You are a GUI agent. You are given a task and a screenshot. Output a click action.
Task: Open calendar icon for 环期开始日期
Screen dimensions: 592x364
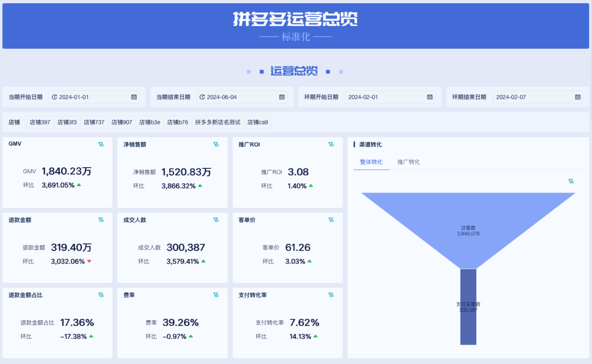pyautogui.click(x=430, y=97)
